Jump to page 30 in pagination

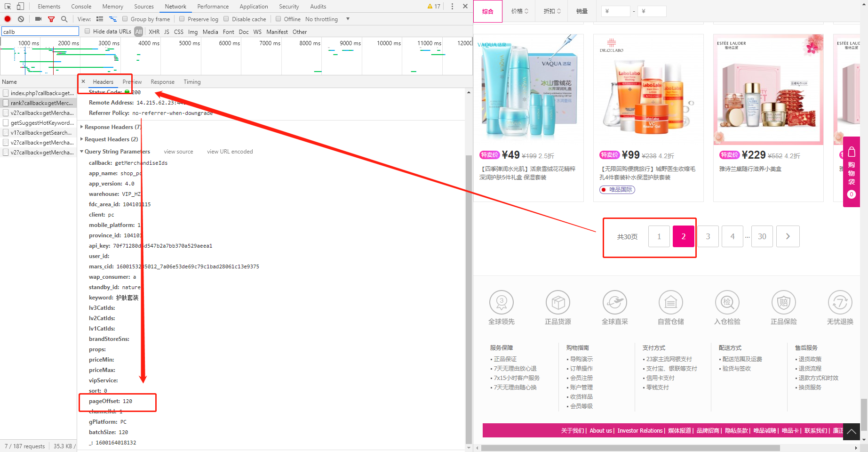point(762,236)
